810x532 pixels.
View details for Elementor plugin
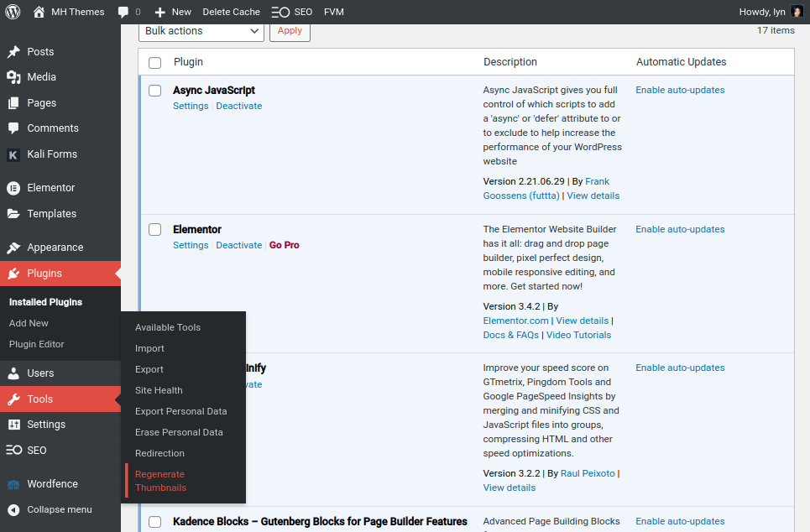(x=583, y=321)
